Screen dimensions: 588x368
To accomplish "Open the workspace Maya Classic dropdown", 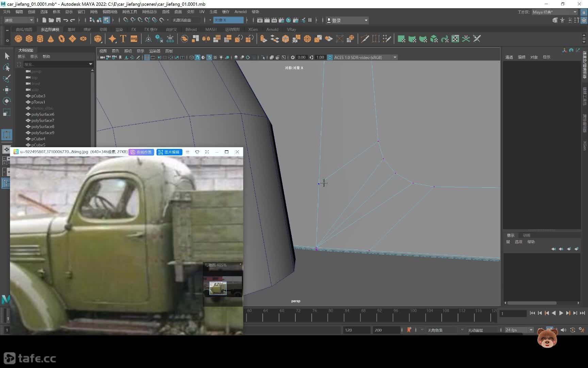I will coord(555,12).
